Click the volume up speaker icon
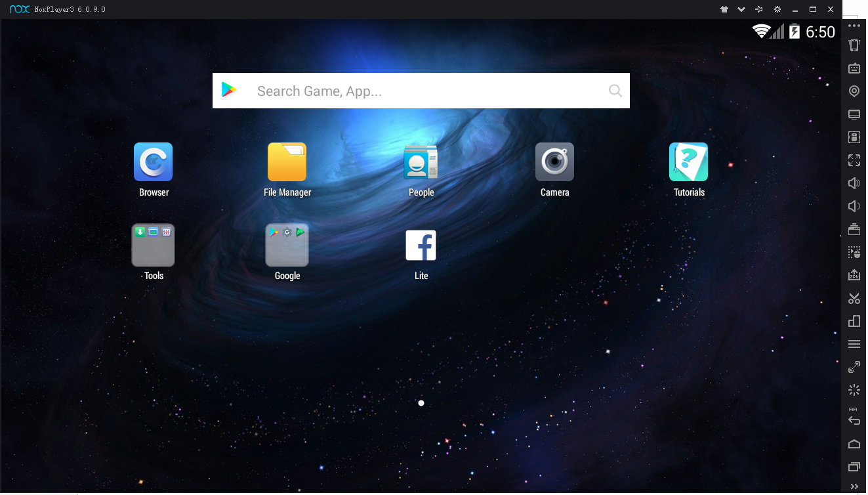The image size is (868, 495). pos(854,183)
